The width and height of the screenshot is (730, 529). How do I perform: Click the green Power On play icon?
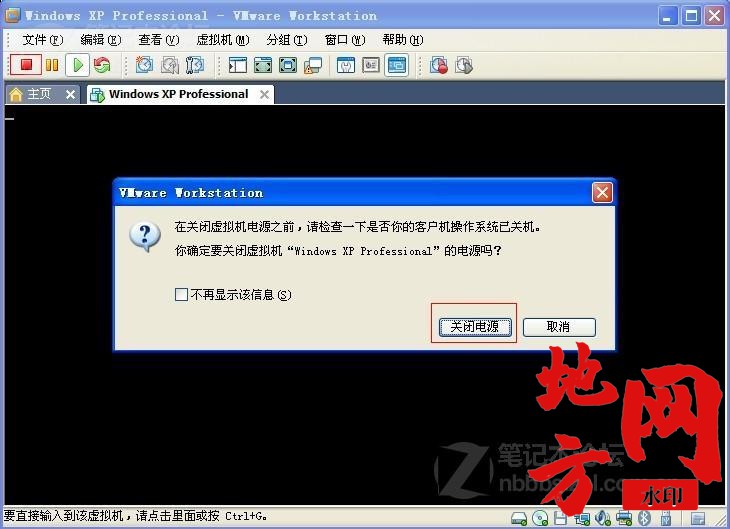tap(78, 65)
